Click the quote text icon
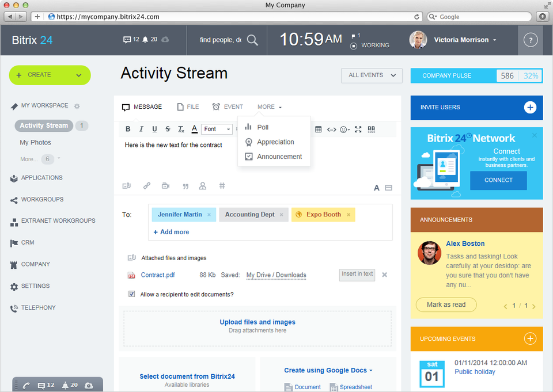 [185, 186]
